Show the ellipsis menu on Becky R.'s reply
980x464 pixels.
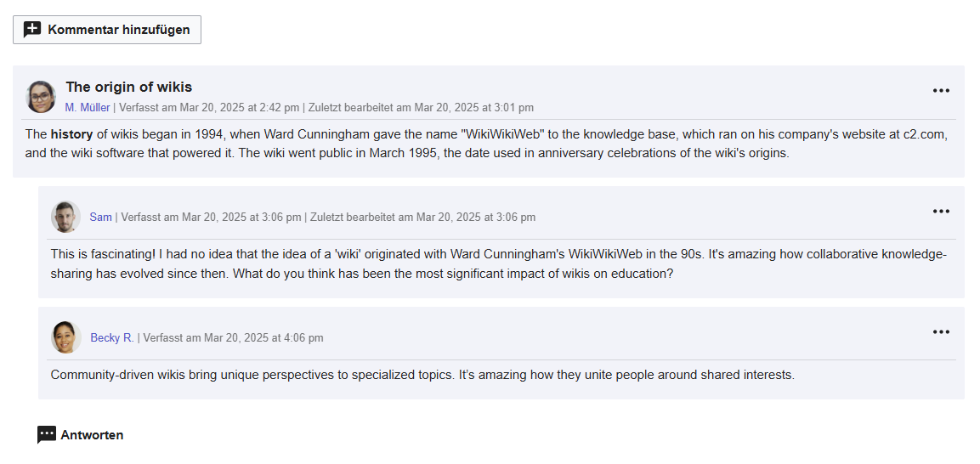940,332
